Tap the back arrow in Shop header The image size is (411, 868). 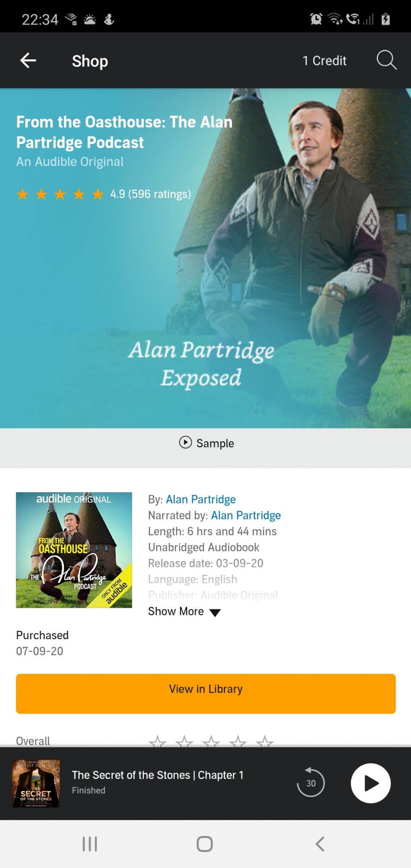[x=28, y=61]
